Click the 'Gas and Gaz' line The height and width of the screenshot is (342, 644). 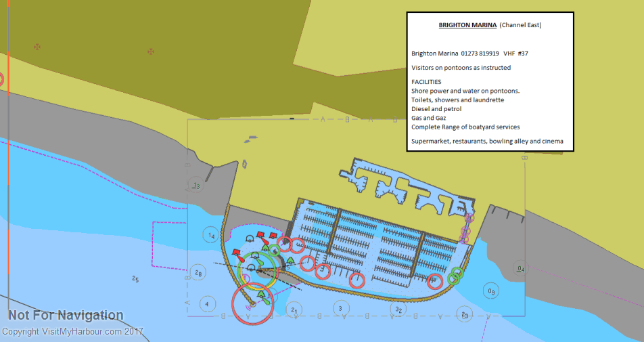point(428,118)
